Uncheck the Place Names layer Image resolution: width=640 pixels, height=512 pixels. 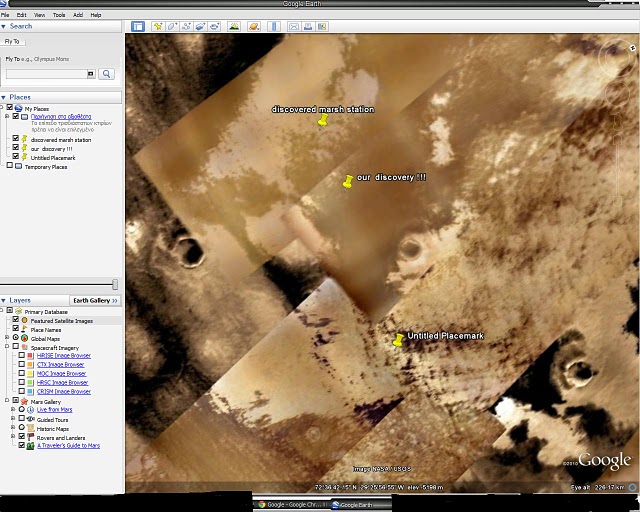16,329
